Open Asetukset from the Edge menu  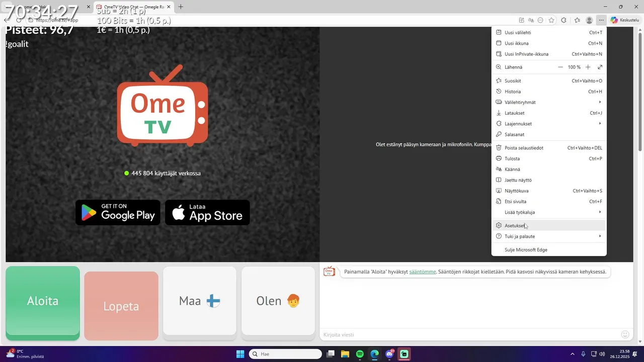point(549,226)
